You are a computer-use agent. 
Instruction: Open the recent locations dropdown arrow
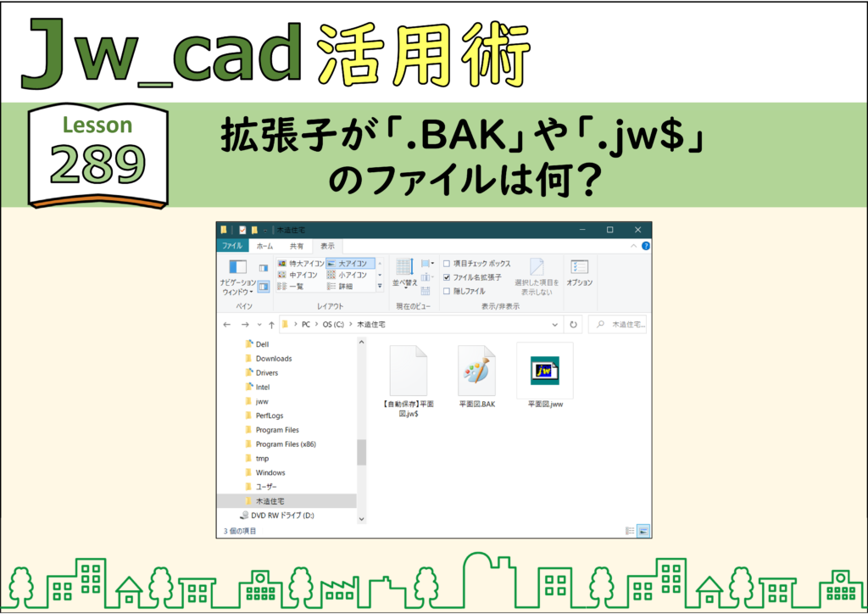pyautogui.click(x=259, y=325)
